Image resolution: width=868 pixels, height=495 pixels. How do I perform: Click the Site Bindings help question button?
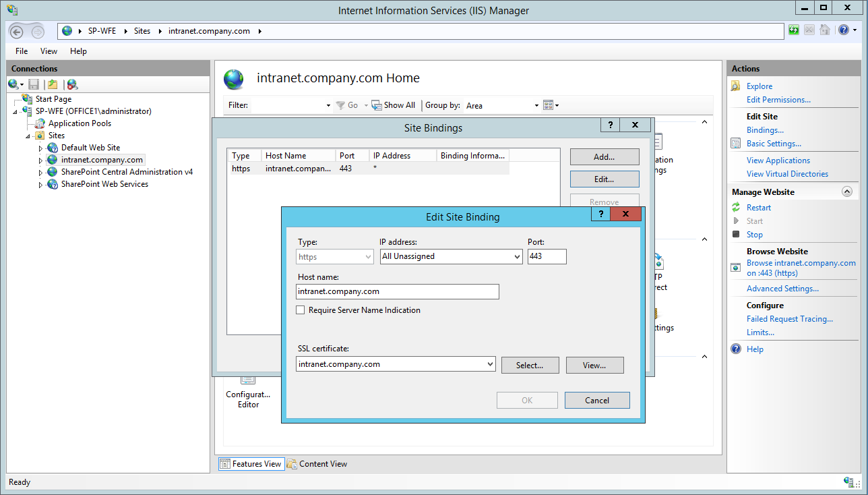(x=610, y=125)
